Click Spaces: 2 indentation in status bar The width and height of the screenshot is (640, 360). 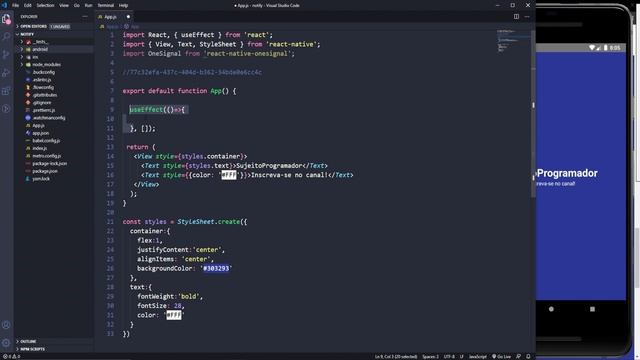(430, 356)
